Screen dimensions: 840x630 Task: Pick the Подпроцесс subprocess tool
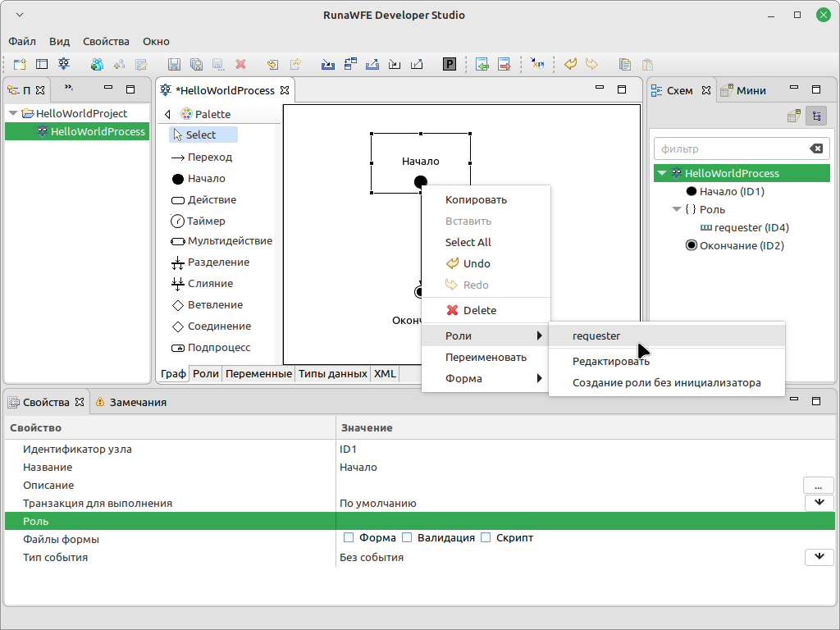(211, 348)
